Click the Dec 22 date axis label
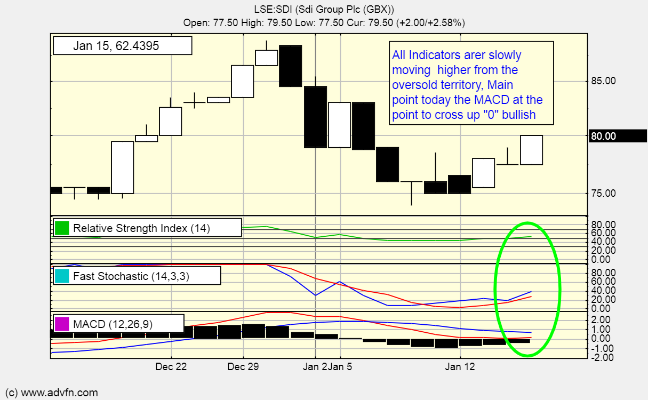Viewport: 648px width, 400px height. pos(171,367)
